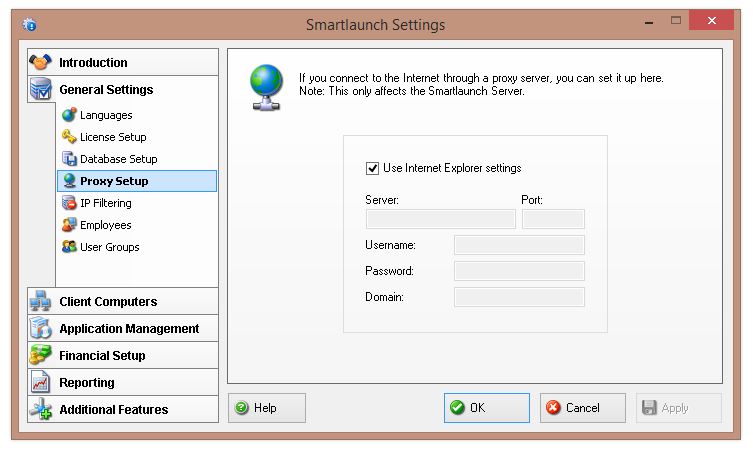This screenshot has width=753, height=453.
Task: Select Proxy Setup in the sidebar
Action: [x=114, y=181]
